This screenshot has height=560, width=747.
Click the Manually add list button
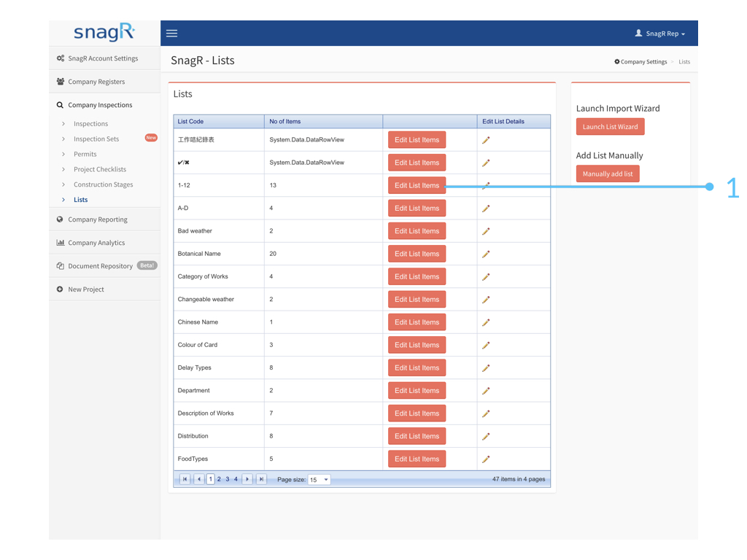(x=608, y=174)
